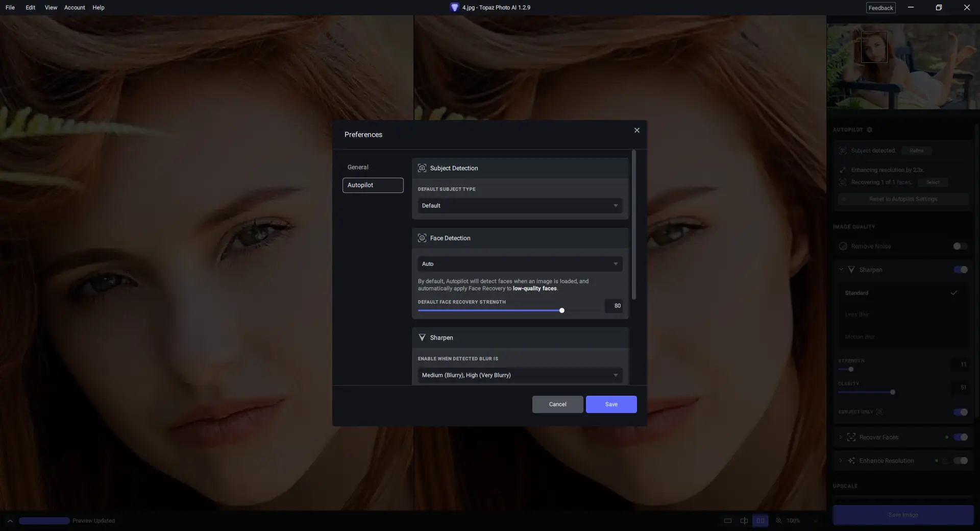980x531 pixels.
Task: Select the Motion Blur sharpen model
Action: (903, 337)
